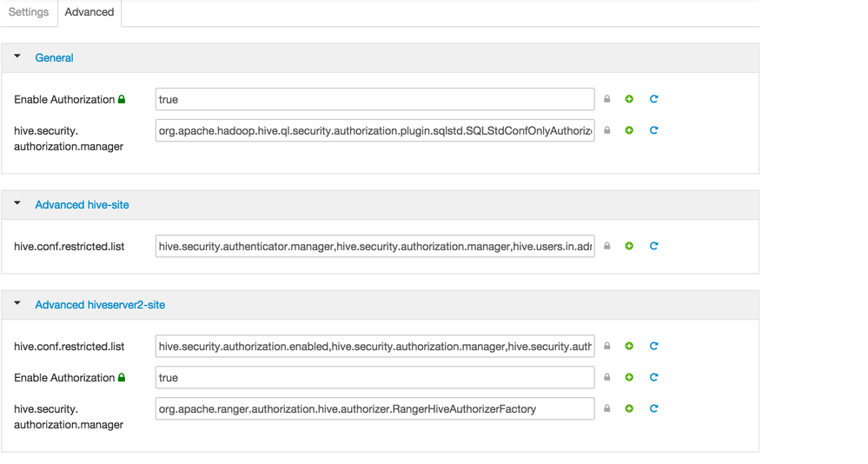Click green plus icon for hiveserver2-site restricted.list
The image size is (868, 464).
pos(630,346)
